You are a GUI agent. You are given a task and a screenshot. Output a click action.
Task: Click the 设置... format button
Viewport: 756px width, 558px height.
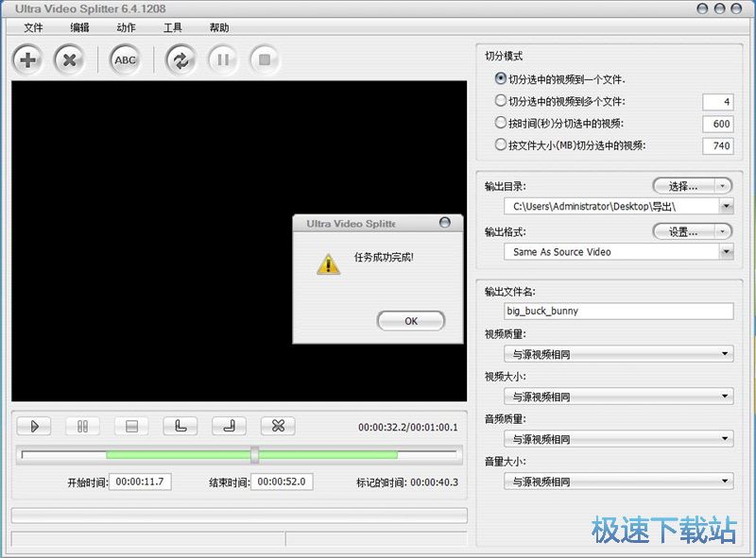tap(683, 231)
